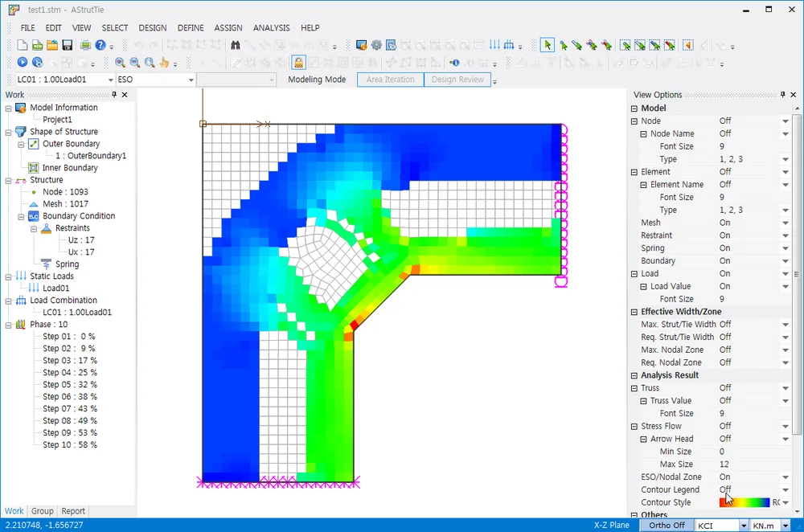Click the Design Review button
Viewport: 804px width, 532px height.
click(457, 80)
